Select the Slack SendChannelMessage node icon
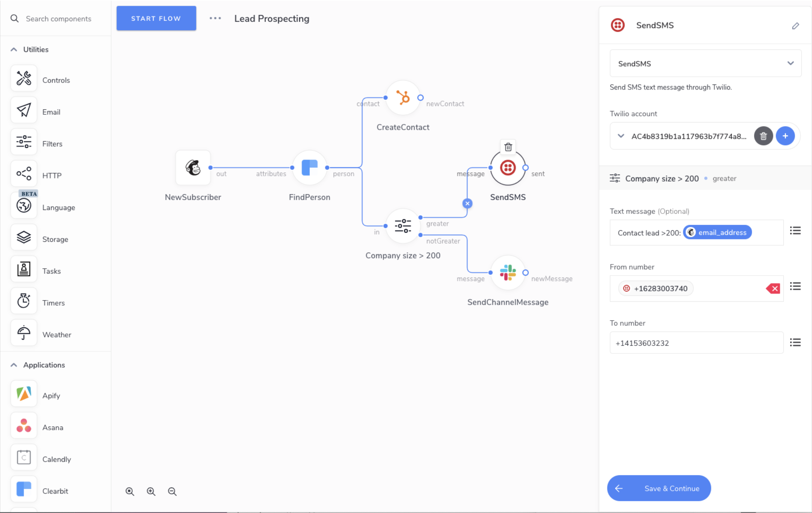 click(x=508, y=272)
